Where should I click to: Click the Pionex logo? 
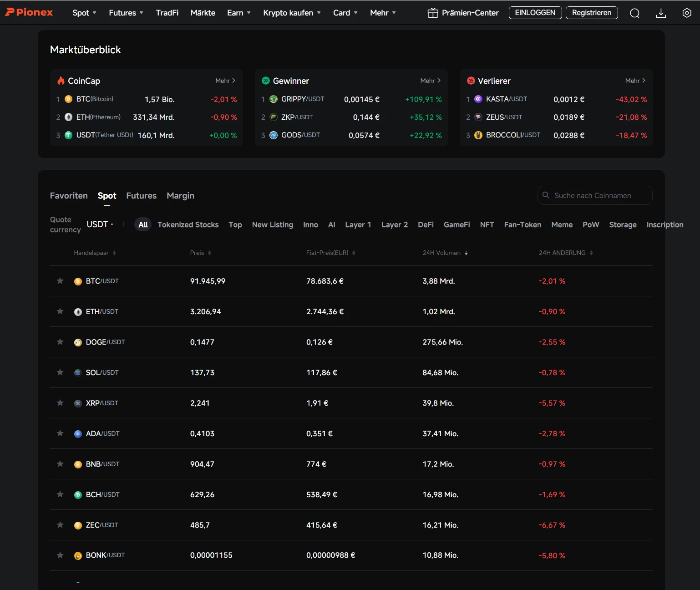point(29,12)
